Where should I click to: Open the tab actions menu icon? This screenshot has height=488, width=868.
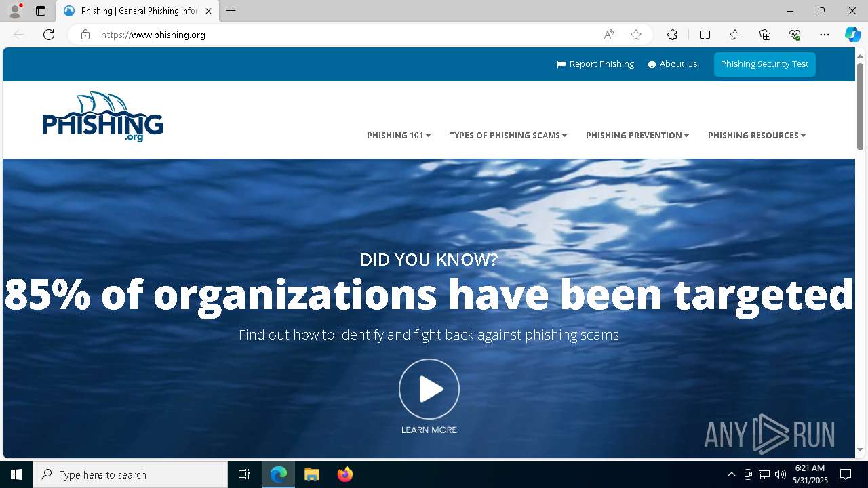[41, 11]
